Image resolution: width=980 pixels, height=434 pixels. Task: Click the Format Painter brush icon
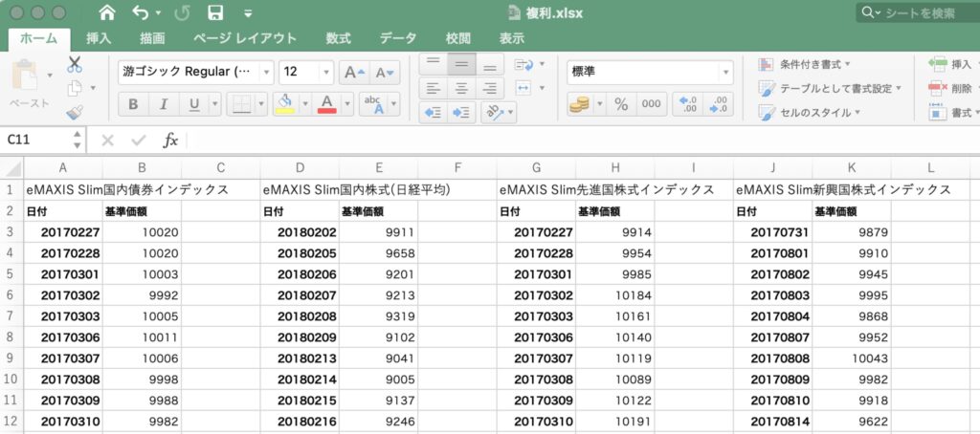(x=75, y=113)
